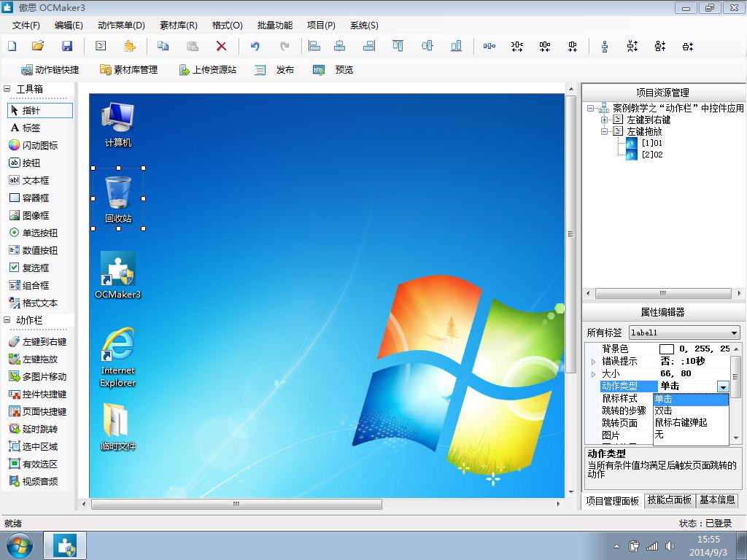Select the 多图片移动 action
Image resolution: width=747 pixels, height=560 pixels.
point(38,377)
